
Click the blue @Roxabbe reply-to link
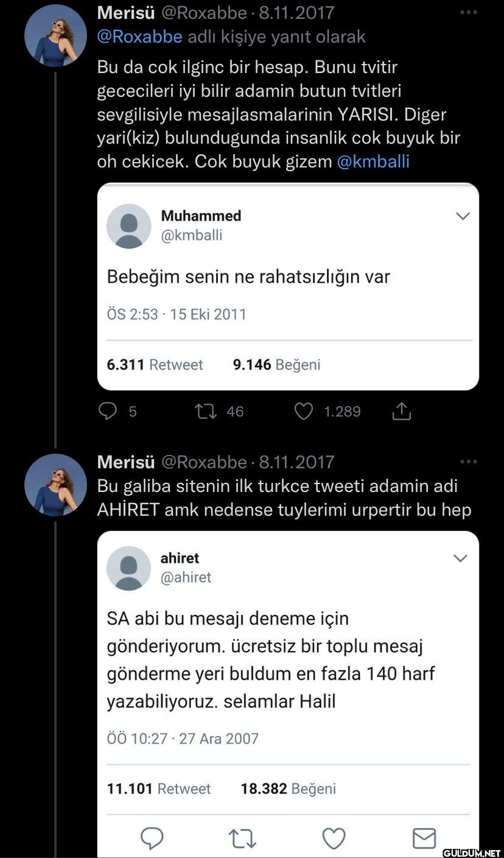click(139, 37)
